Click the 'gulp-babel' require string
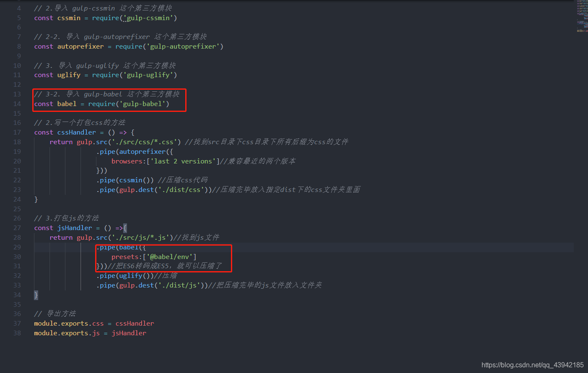 [142, 104]
